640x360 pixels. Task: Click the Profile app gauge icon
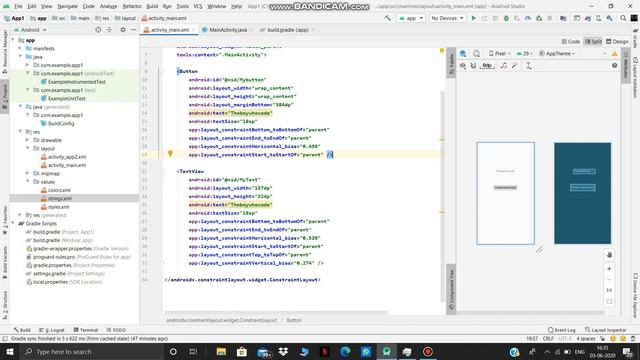(x=528, y=18)
